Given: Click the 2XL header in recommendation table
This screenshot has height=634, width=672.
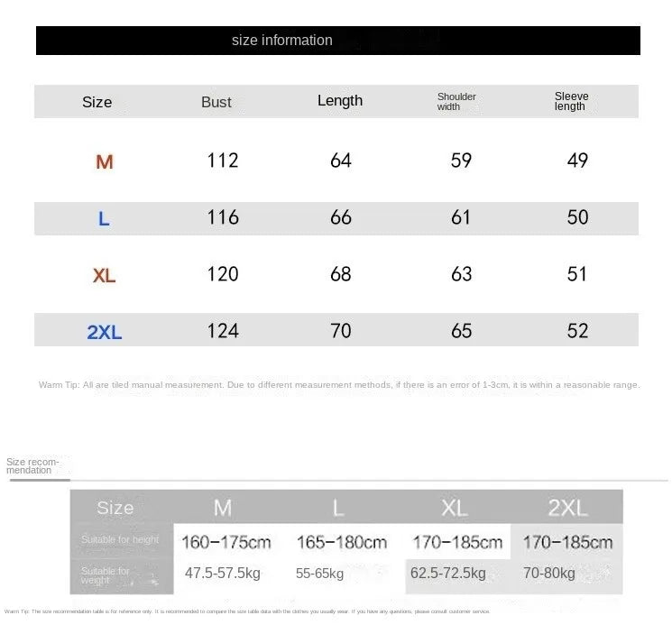Looking at the screenshot, I should [x=567, y=508].
